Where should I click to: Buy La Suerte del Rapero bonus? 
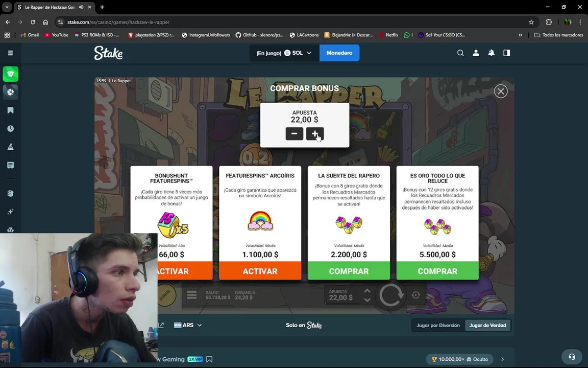point(349,271)
